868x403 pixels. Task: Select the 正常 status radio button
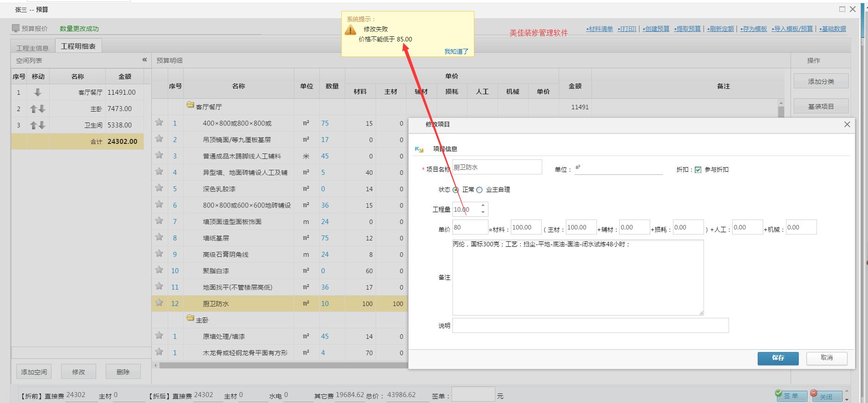pos(456,190)
